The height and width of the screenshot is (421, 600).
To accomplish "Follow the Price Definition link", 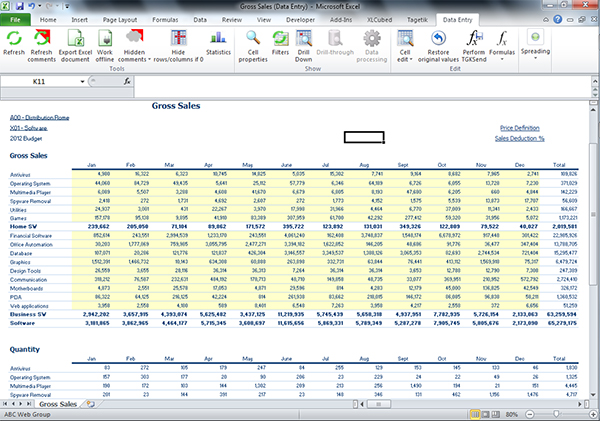I will click(x=520, y=128).
